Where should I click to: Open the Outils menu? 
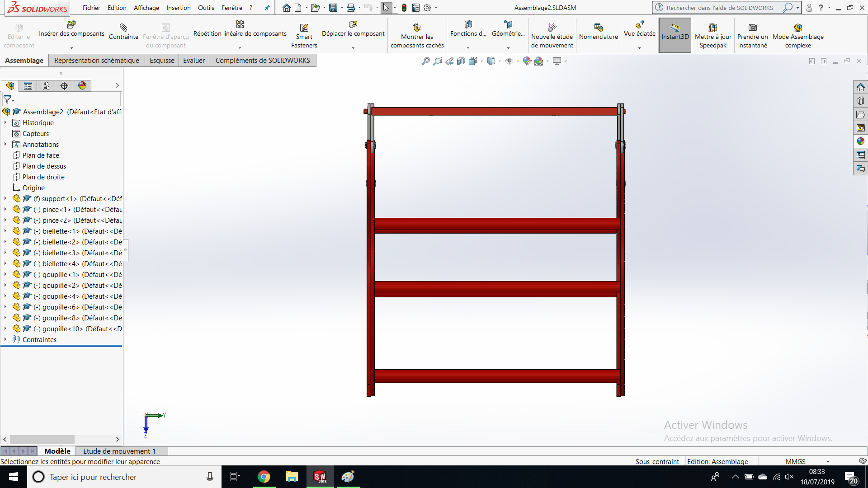pyautogui.click(x=206, y=8)
